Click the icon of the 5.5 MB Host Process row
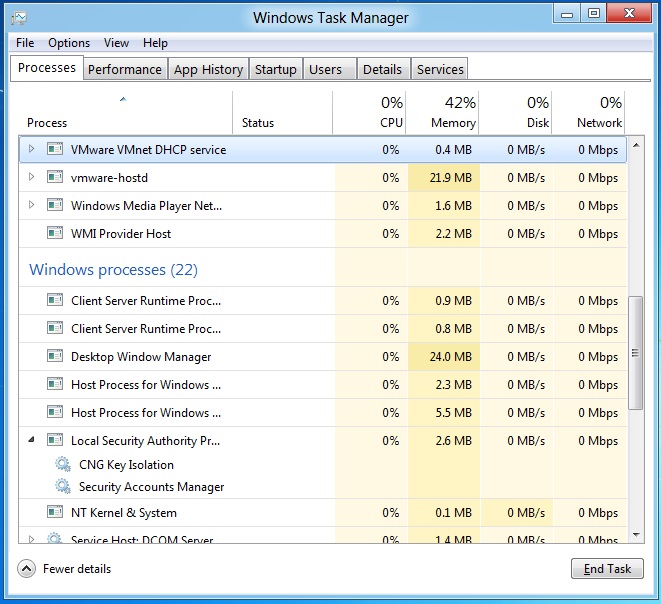 click(55, 412)
